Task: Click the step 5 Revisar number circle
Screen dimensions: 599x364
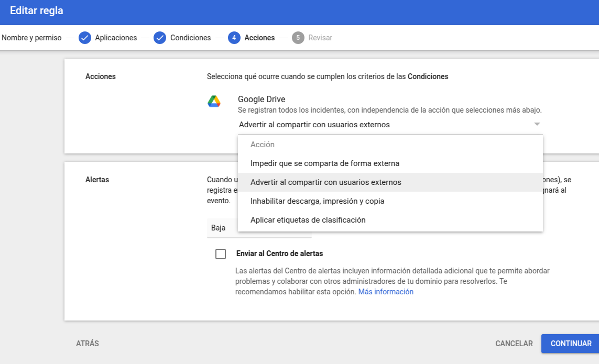Action: [x=298, y=38]
